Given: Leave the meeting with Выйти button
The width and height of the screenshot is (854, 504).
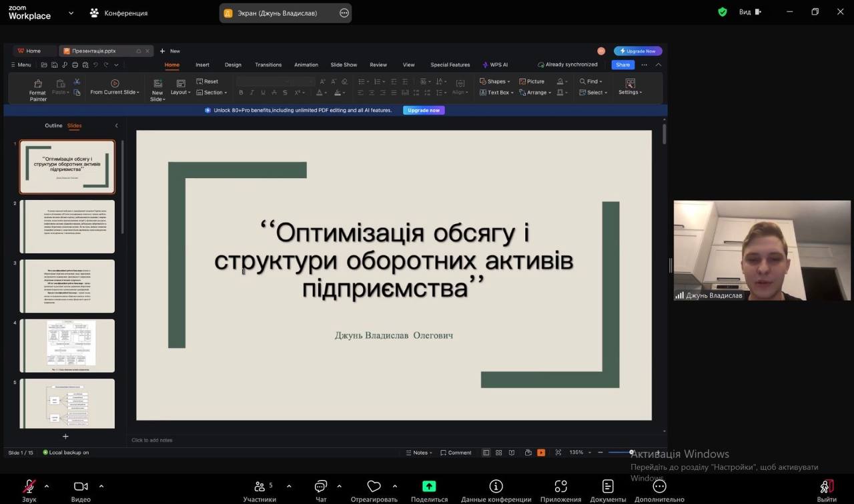Looking at the screenshot, I should click(x=827, y=487).
